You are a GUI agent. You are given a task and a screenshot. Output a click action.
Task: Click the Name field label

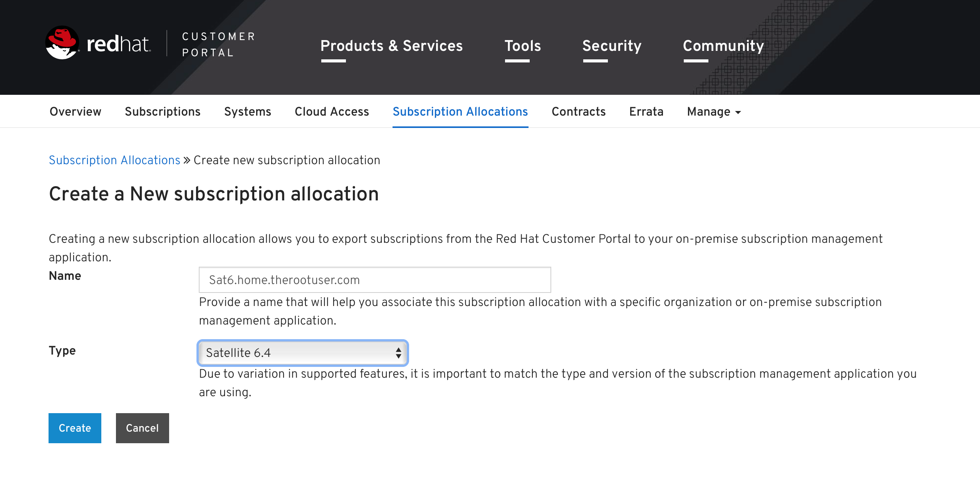pos(65,276)
